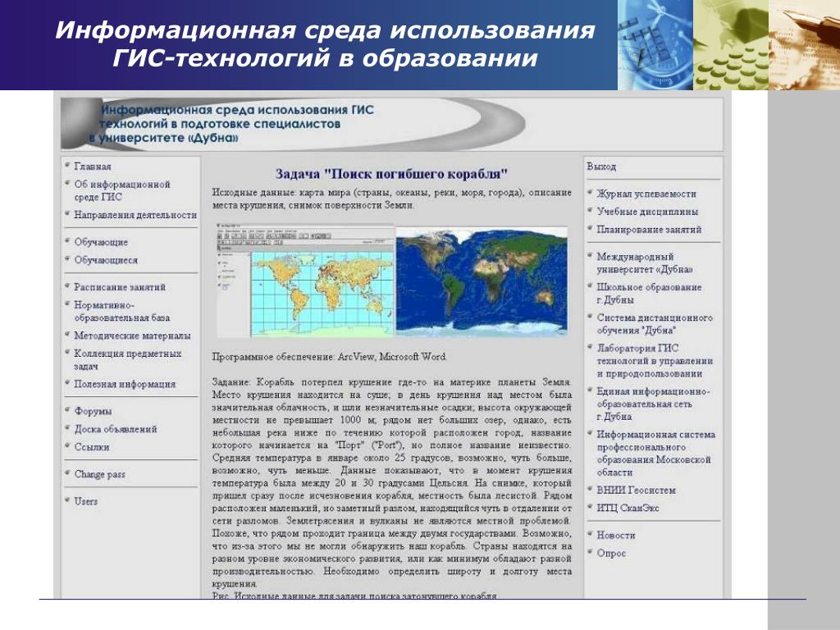Visit Международный университет «Дубна» link

(x=645, y=263)
